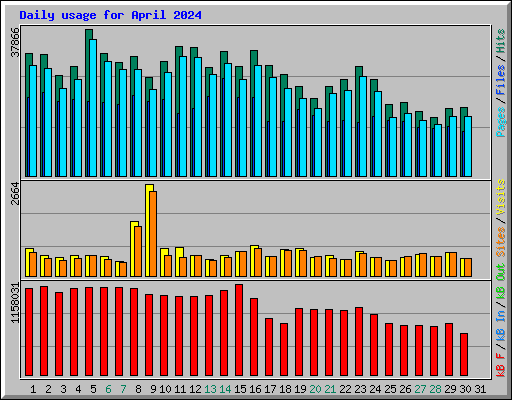Click the Files legend label
The width and height of the screenshot is (512, 400).
pyautogui.click(x=501, y=80)
